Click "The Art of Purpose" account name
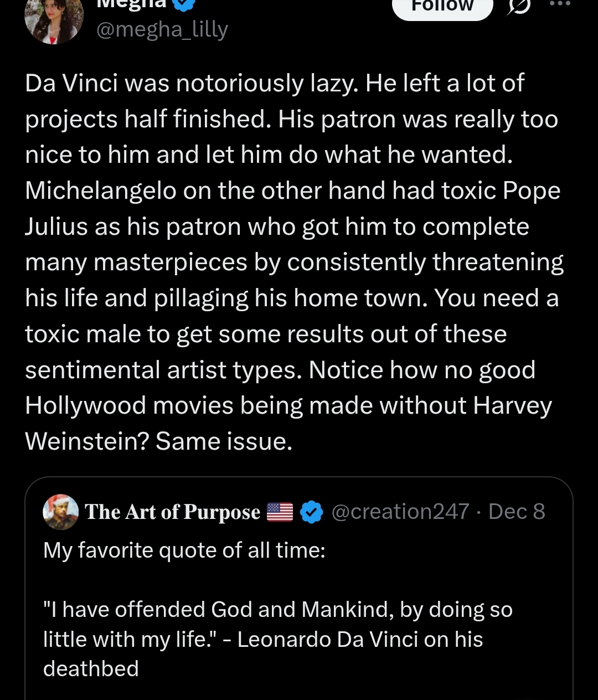The height and width of the screenshot is (700, 598). tap(172, 512)
